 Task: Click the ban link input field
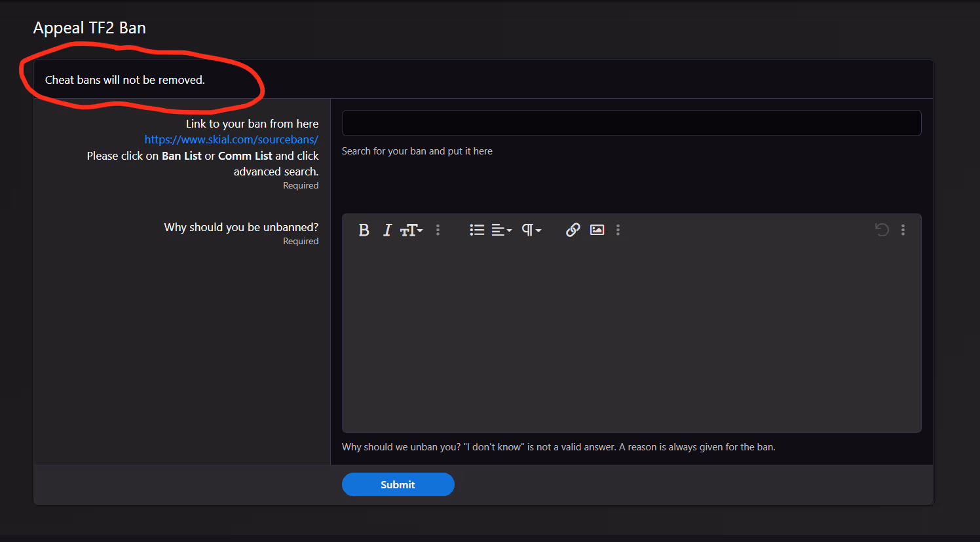tap(631, 123)
